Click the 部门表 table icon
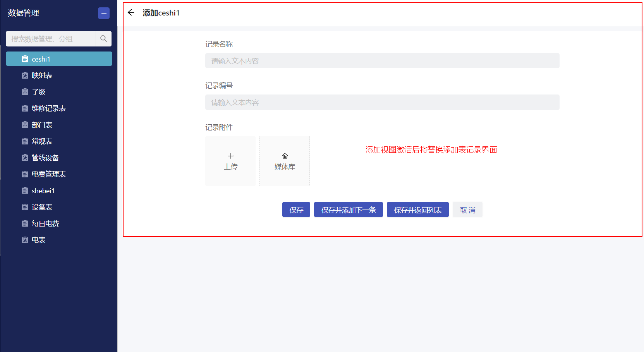This screenshot has height=352, width=644. (25, 125)
